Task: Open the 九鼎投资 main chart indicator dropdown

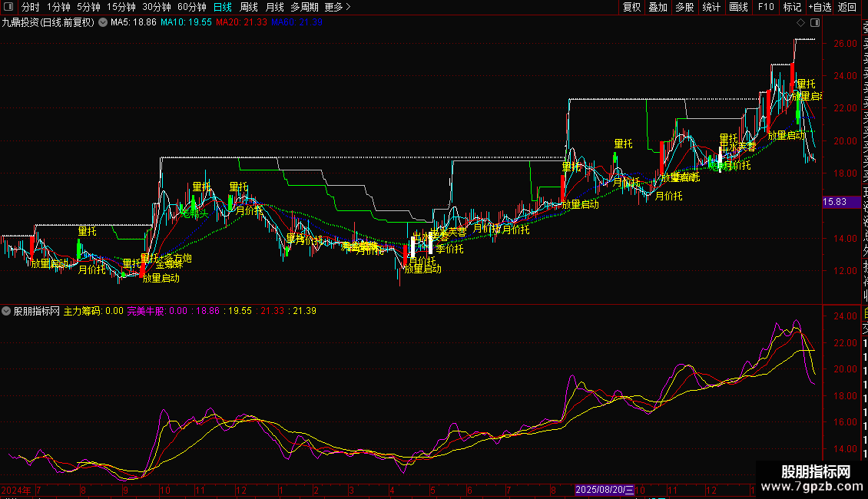Action: point(103,23)
